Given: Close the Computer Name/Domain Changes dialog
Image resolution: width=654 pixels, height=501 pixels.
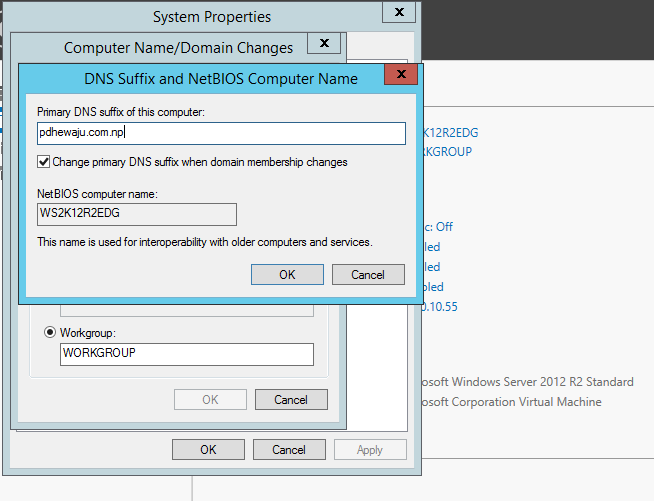Looking at the screenshot, I should click(323, 45).
